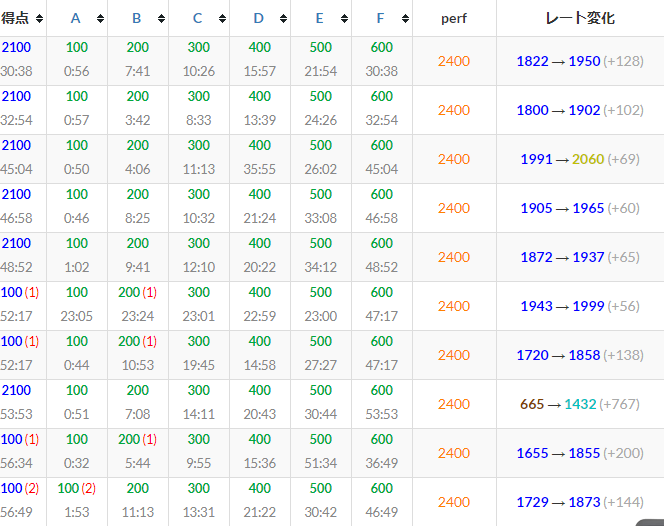The image size is (664, 526).
Task: Click the D time 13:39
Action: tap(260, 120)
